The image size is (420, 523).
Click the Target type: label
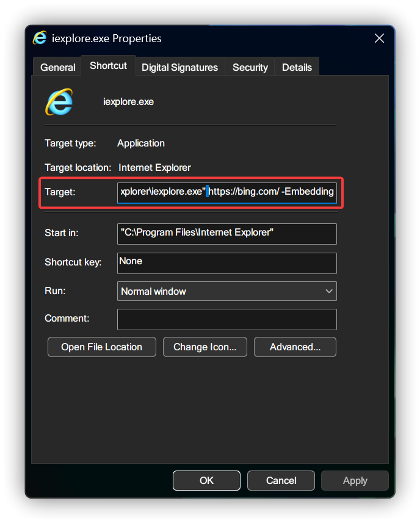pyautogui.click(x=70, y=143)
